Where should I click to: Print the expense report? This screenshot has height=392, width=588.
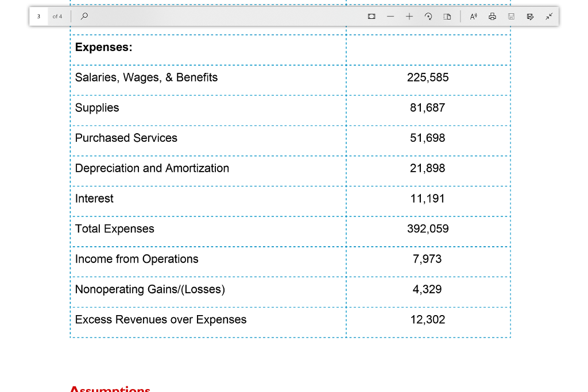(492, 16)
